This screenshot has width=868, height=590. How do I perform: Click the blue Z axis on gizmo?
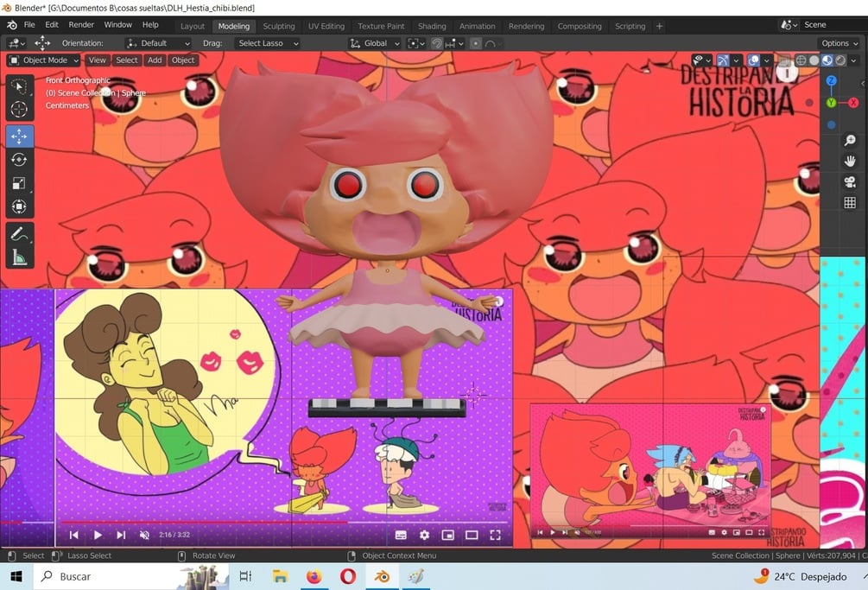(831, 81)
